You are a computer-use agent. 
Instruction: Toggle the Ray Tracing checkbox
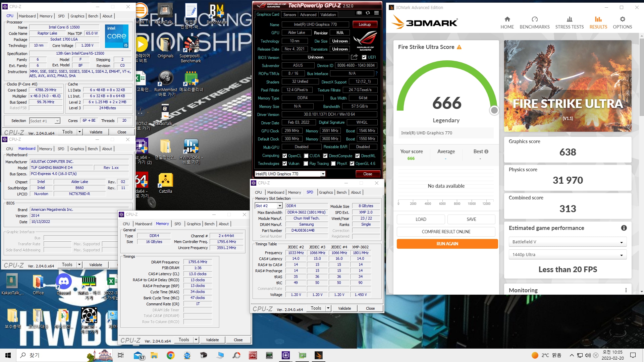306,164
